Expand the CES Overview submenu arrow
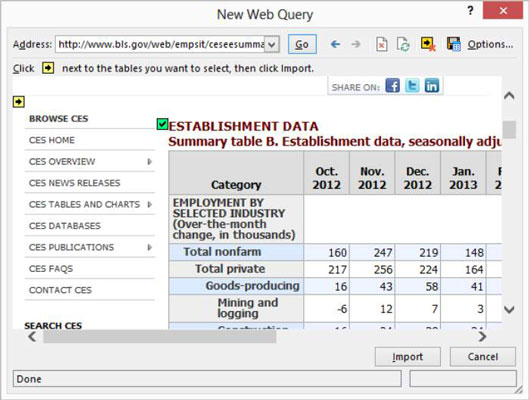Image resolution: width=529 pixels, height=400 pixels. (149, 162)
